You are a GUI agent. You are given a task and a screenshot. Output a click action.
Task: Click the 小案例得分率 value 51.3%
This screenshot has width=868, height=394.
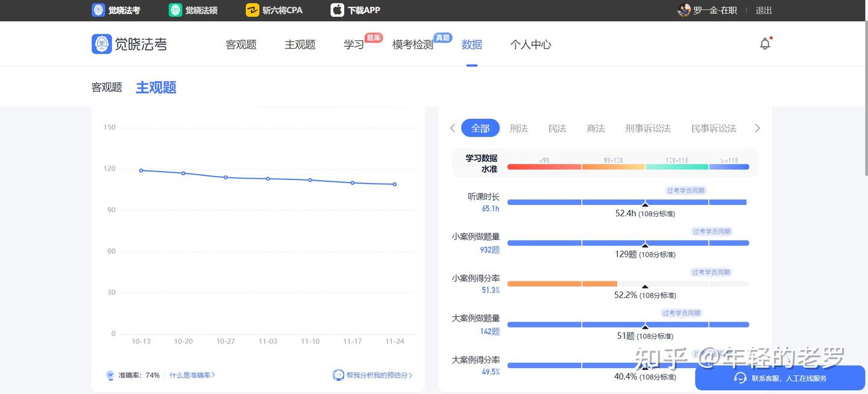(x=491, y=290)
